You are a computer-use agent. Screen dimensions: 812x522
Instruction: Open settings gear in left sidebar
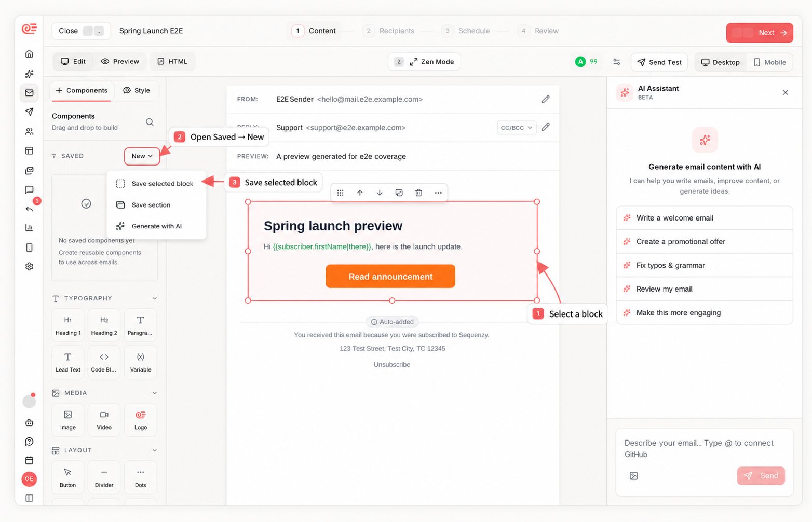click(29, 266)
